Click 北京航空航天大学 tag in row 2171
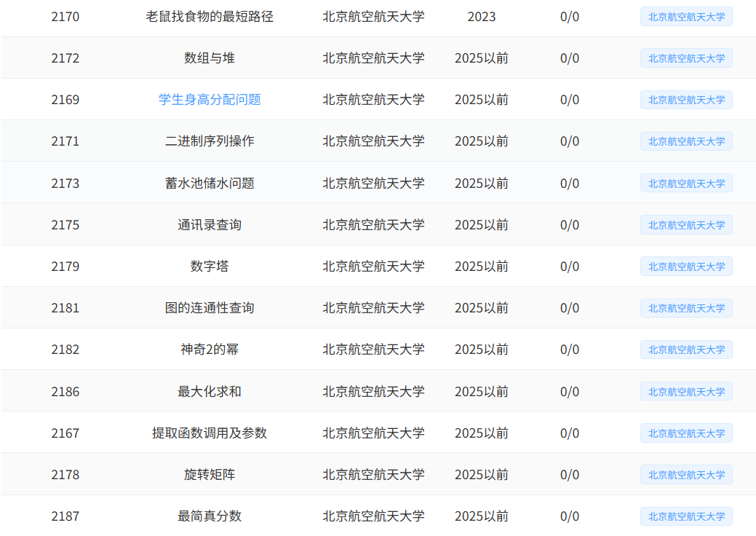756x536 pixels. [x=686, y=141]
